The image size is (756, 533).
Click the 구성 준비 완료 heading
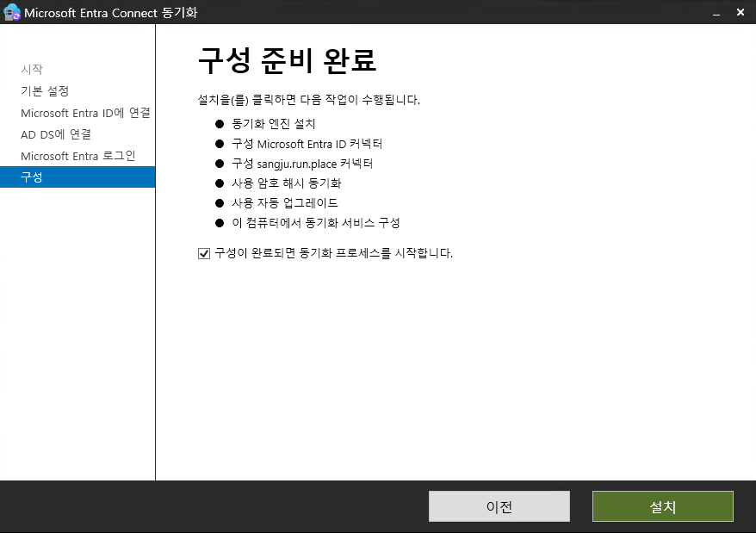(x=287, y=61)
